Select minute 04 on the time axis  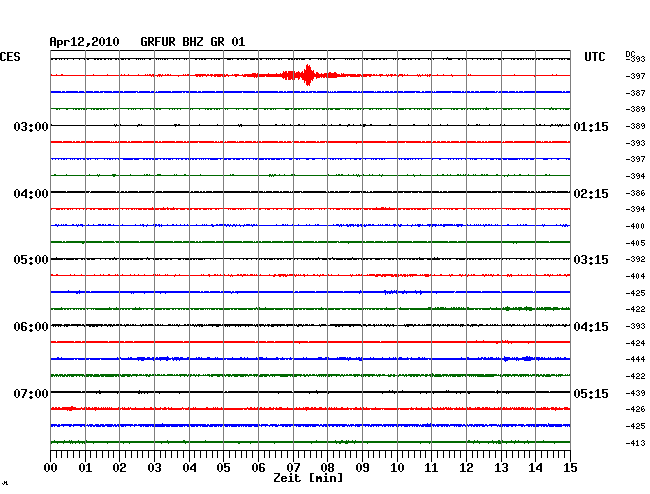coord(189,467)
